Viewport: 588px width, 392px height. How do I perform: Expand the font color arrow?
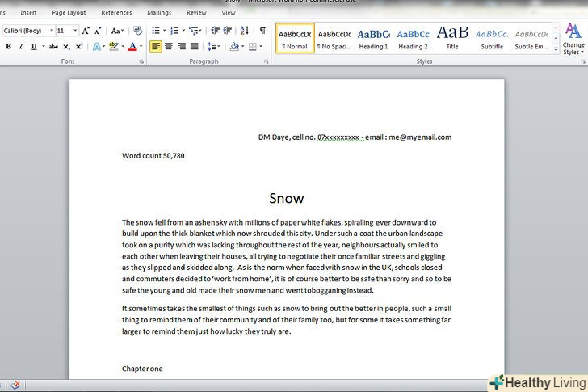(141, 47)
